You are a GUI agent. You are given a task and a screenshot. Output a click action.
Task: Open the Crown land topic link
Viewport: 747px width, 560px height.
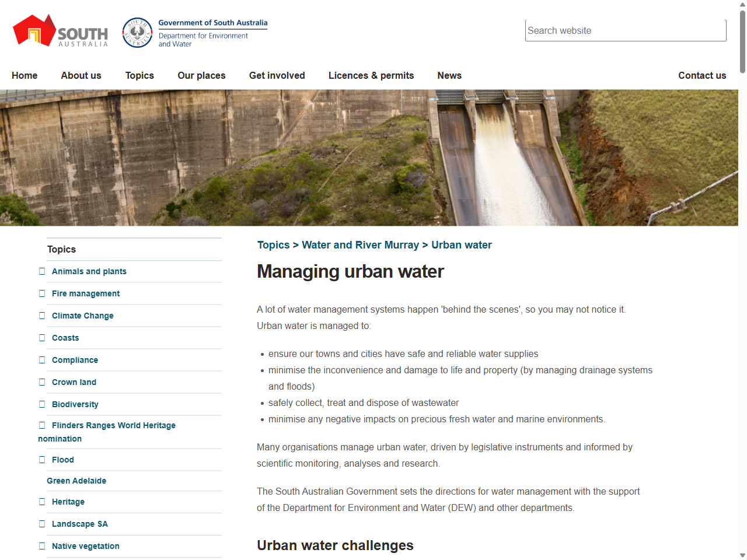(x=74, y=382)
